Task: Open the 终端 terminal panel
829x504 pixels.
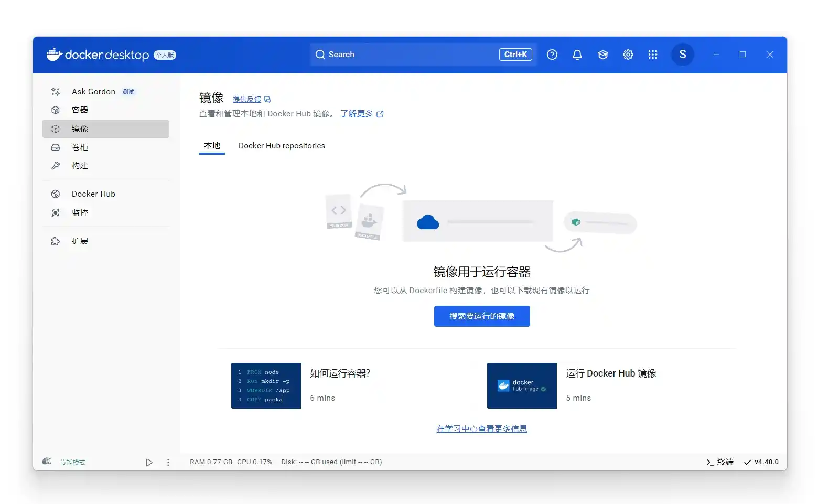Action: pos(719,462)
